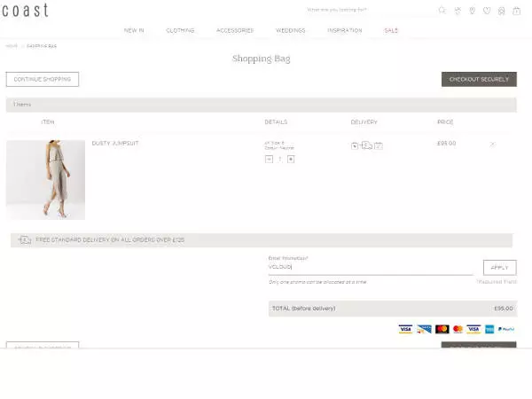The image size is (532, 399).
Task: Open the account profile icon
Action: click(x=502, y=11)
